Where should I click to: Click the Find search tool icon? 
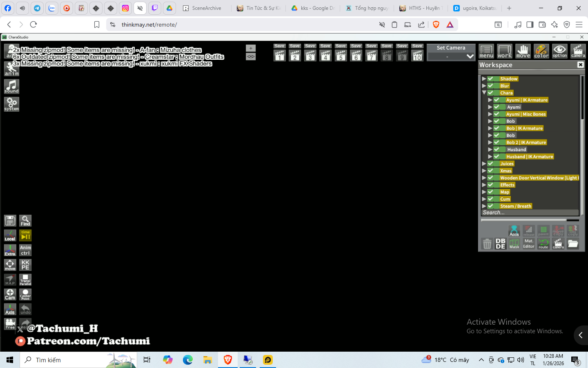click(25, 221)
